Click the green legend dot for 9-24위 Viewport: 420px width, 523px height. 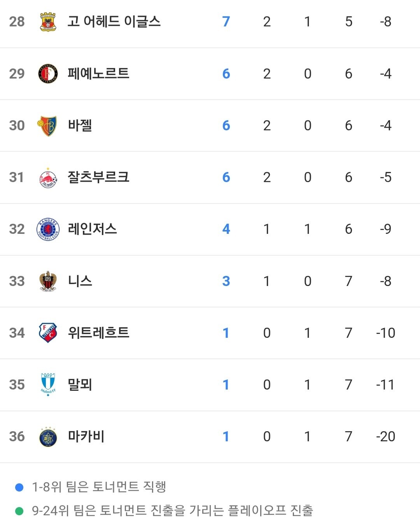pos(19,511)
